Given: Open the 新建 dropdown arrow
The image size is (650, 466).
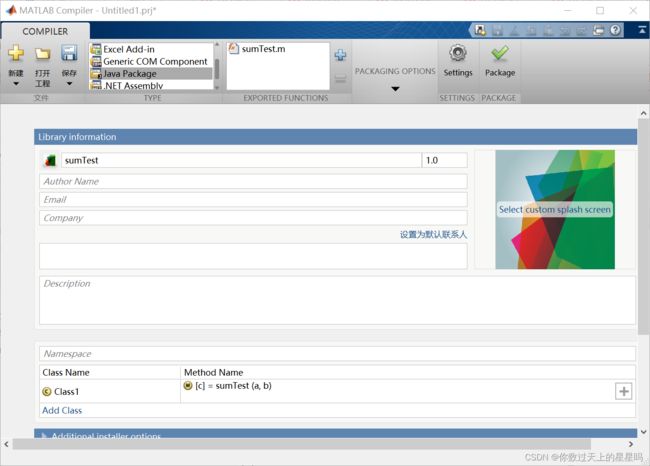Looking at the screenshot, I should (16, 84).
